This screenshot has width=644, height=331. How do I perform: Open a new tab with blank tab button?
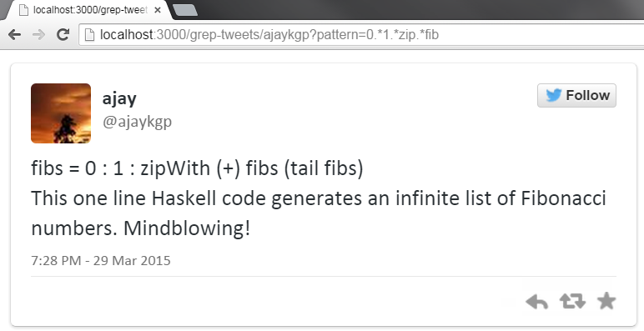click(x=185, y=10)
